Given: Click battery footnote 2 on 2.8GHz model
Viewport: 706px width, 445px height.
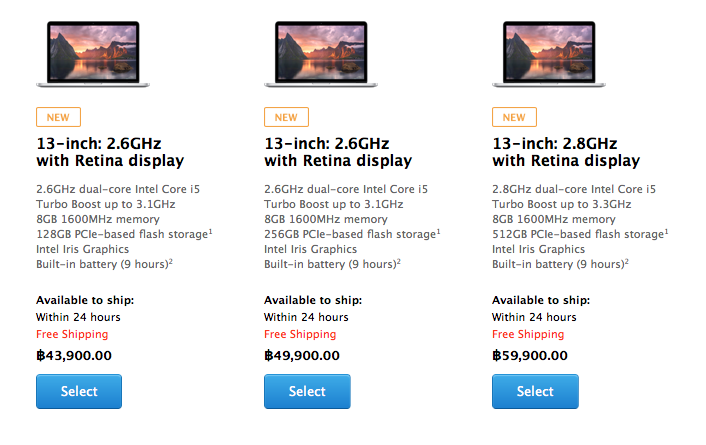Looking at the screenshot, I should [x=628, y=261].
